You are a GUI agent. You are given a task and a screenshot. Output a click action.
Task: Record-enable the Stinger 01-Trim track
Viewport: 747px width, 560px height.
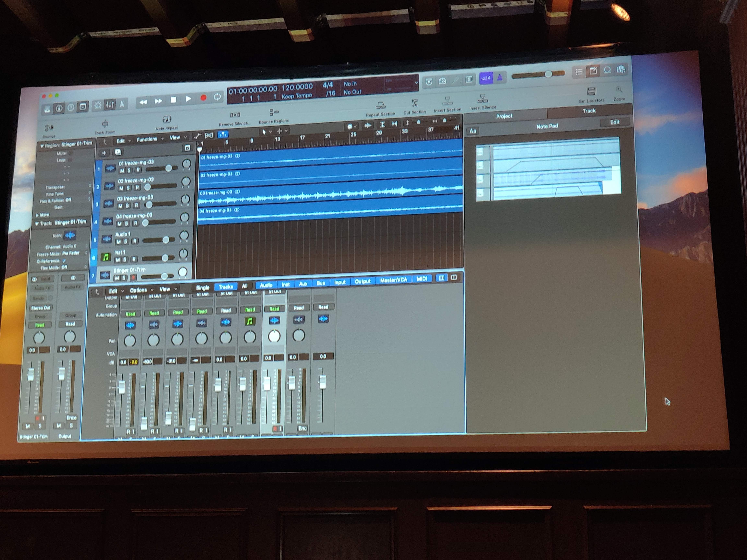coord(133,278)
